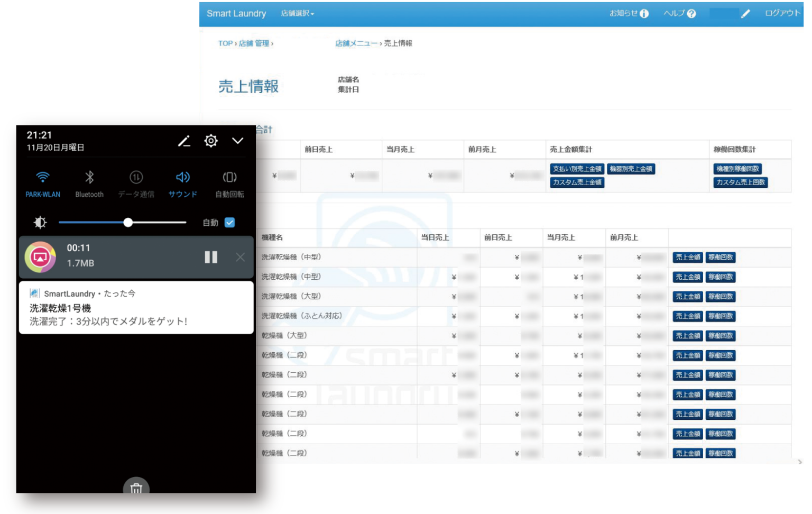The height and width of the screenshot is (514, 812).
Task: Click the 支払い別売上金額 button
Action: pos(577,169)
